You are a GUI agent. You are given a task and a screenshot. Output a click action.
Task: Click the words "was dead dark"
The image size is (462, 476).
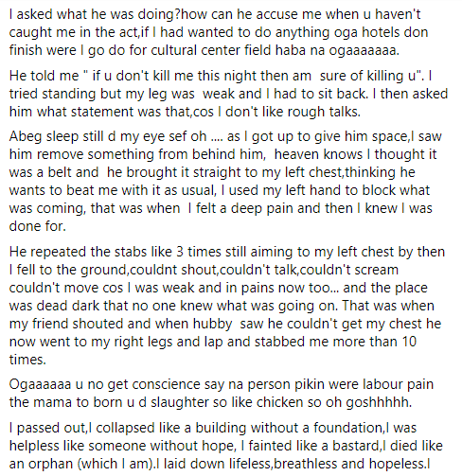point(54,306)
